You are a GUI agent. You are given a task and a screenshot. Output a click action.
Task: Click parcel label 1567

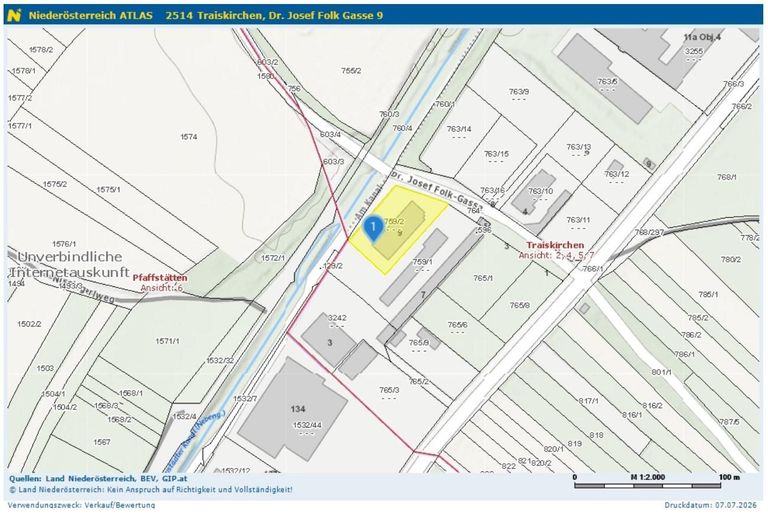pos(102,442)
